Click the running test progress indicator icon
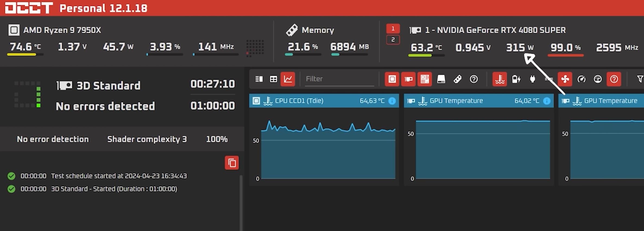This screenshot has height=231, width=644. (x=28, y=94)
